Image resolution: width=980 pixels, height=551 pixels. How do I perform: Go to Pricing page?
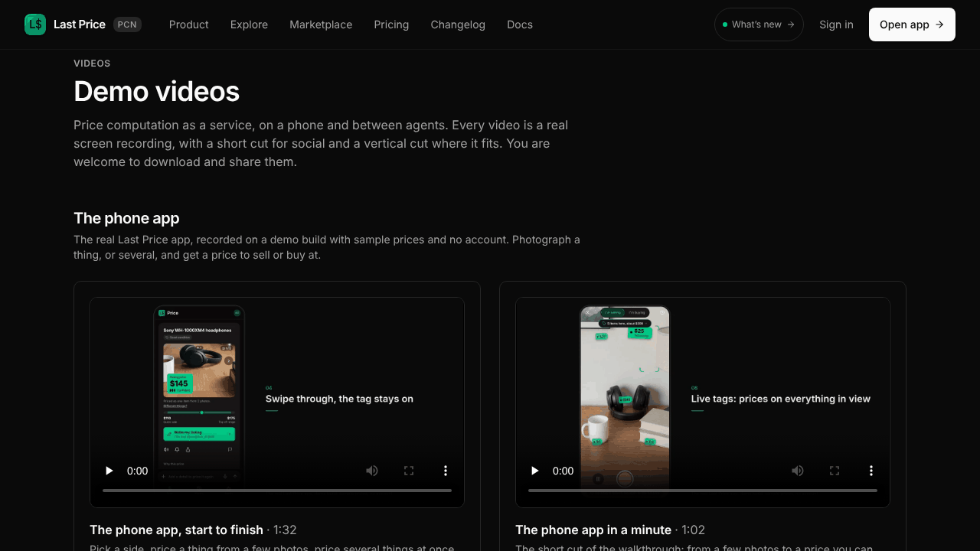(391, 24)
